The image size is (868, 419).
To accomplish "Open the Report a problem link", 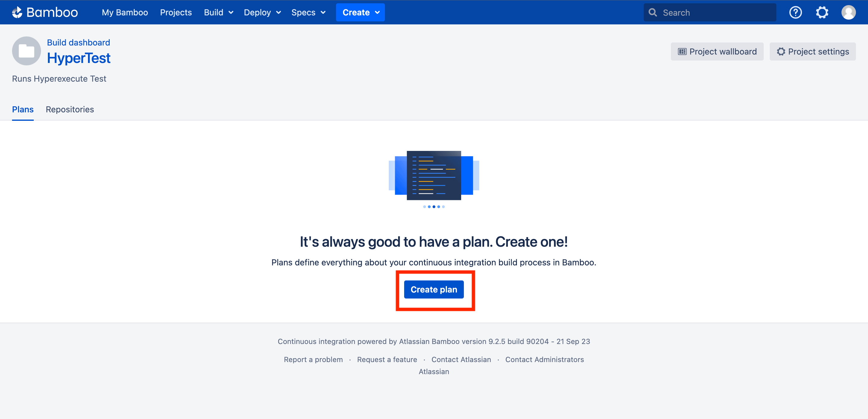I will [313, 359].
